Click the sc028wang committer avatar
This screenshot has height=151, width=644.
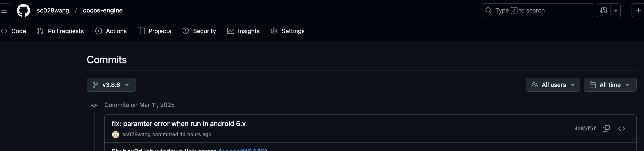tap(116, 134)
